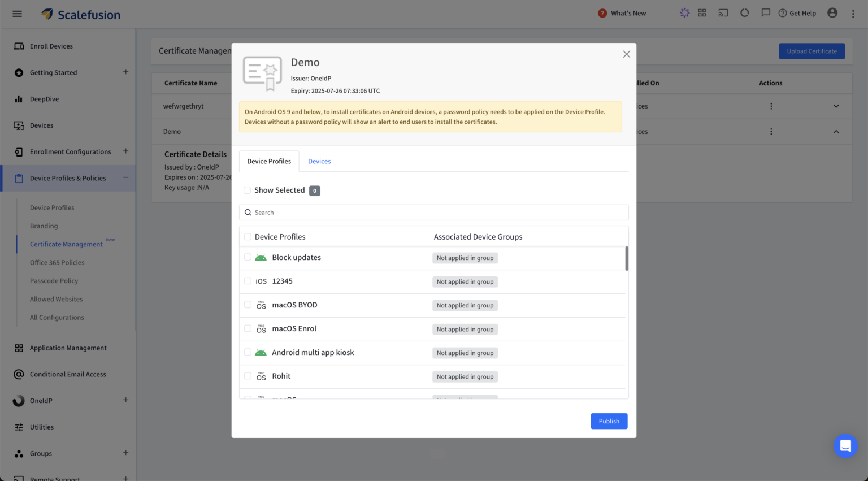Click the cast screen icon
This screenshot has height=481, width=868.
[x=723, y=13]
